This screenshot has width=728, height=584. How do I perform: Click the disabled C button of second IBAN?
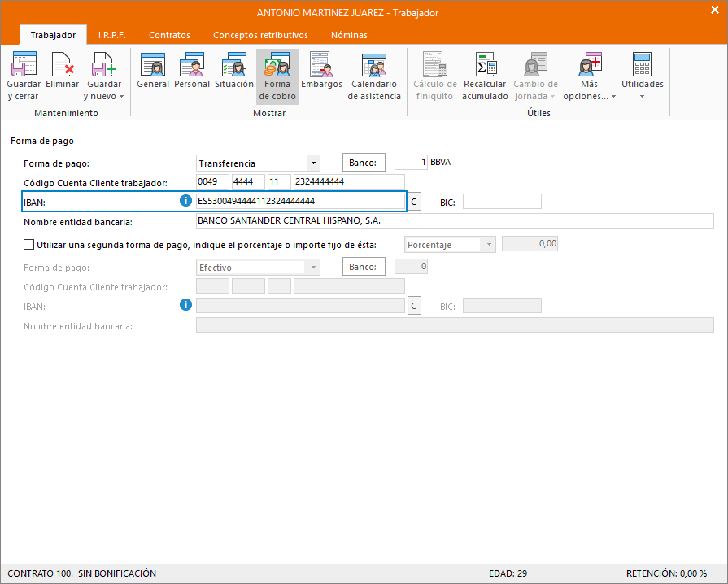[414, 306]
